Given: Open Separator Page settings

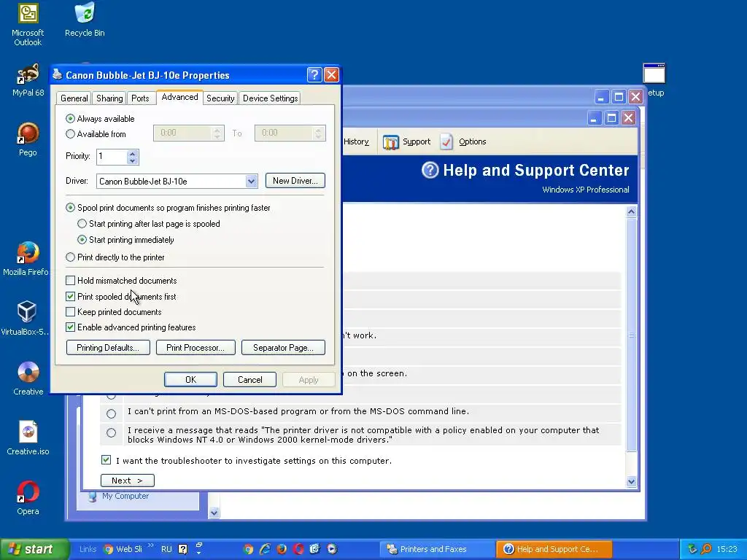Looking at the screenshot, I should point(284,348).
